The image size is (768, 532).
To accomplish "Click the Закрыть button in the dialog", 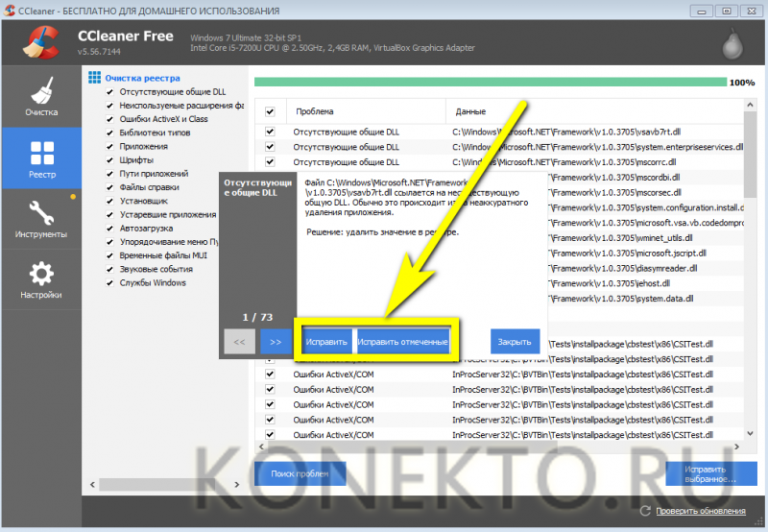I will tap(515, 342).
